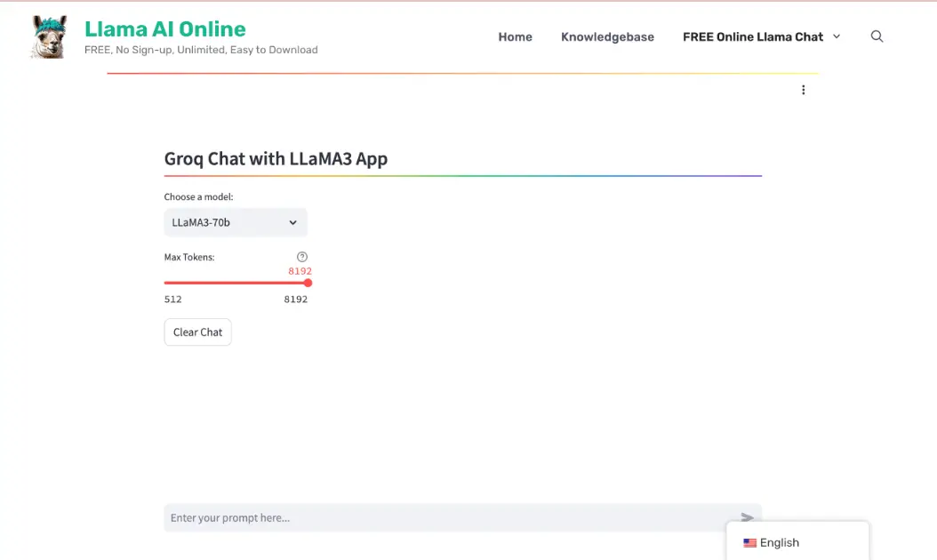The image size is (937, 560).
Task: Expand the FREE Online Llama Chat submenu
Action: [836, 37]
